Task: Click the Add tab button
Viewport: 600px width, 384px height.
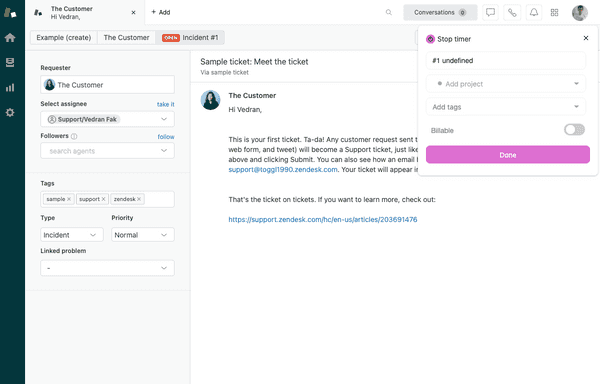Action: pyautogui.click(x=161, y=12)
